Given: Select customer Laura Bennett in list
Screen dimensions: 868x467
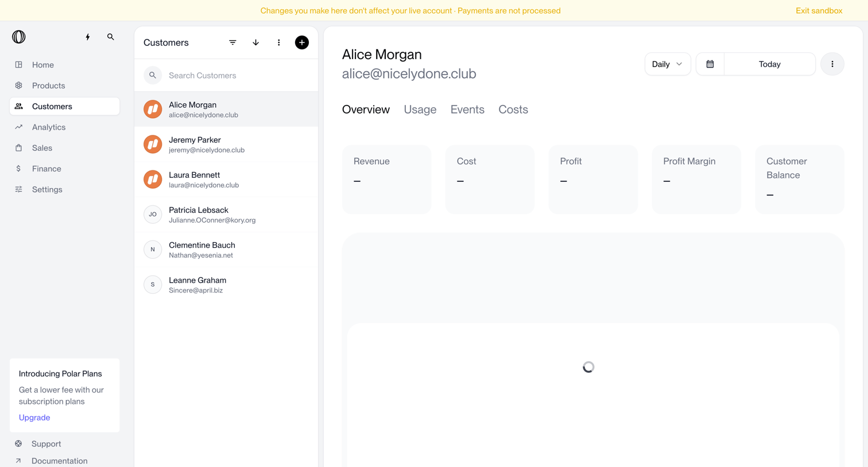Looking at the screenshot, I should tap(226, 180).
